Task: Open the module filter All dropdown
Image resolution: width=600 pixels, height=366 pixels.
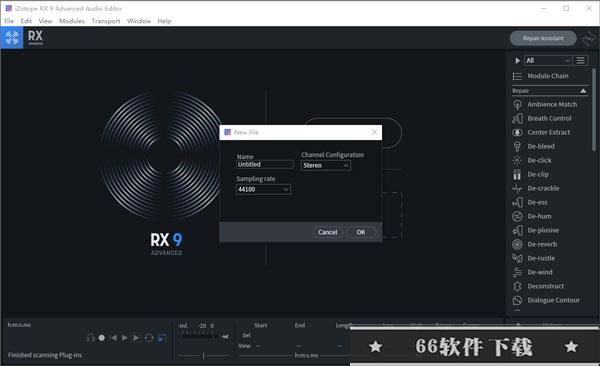Action: click(548, 60)
